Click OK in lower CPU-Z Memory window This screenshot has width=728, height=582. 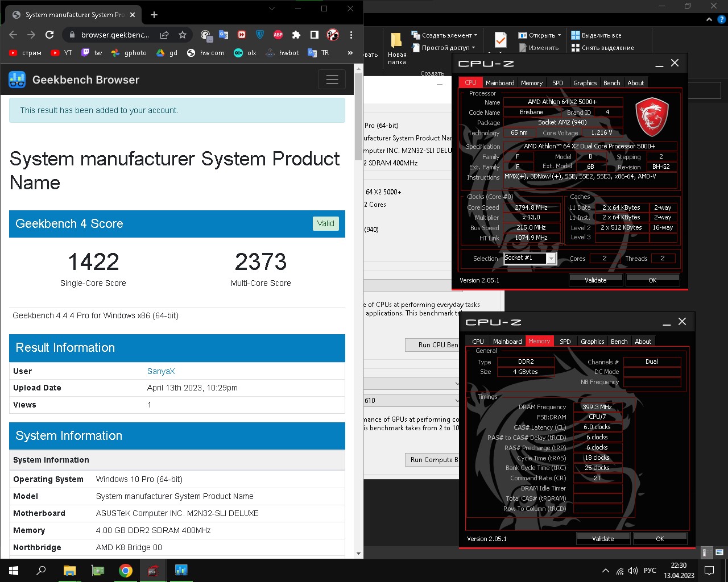660,539
